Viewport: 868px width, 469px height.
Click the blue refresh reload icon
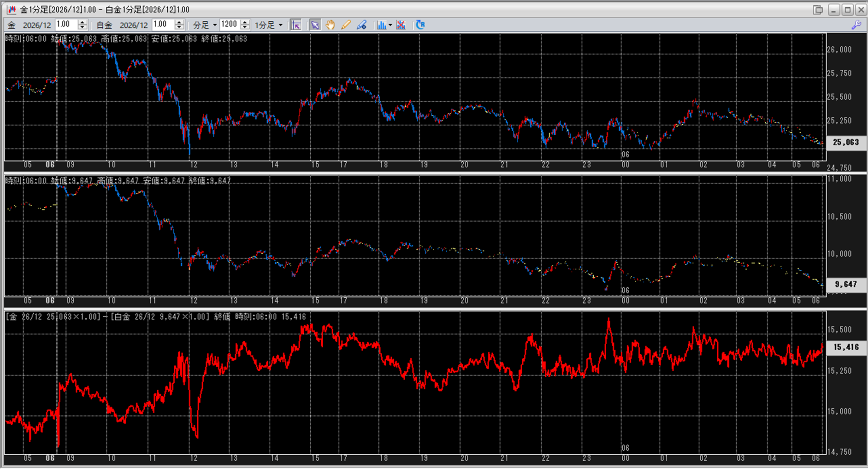click(x=420, y=25)
